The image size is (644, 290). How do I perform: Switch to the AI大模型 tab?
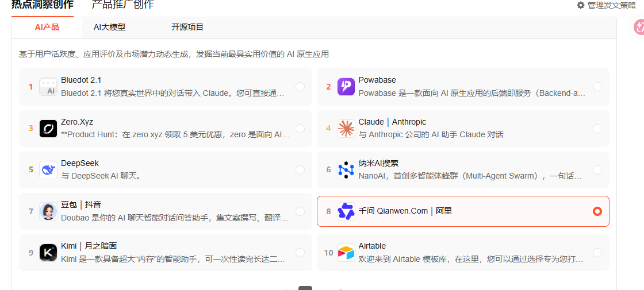pos(110,28)
